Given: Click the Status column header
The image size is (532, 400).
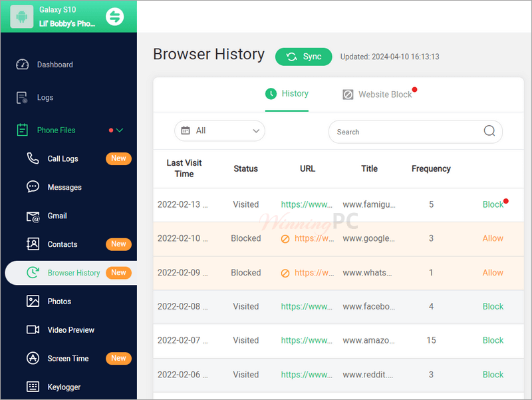Looking at the screenshot, I should coord(245,169).
